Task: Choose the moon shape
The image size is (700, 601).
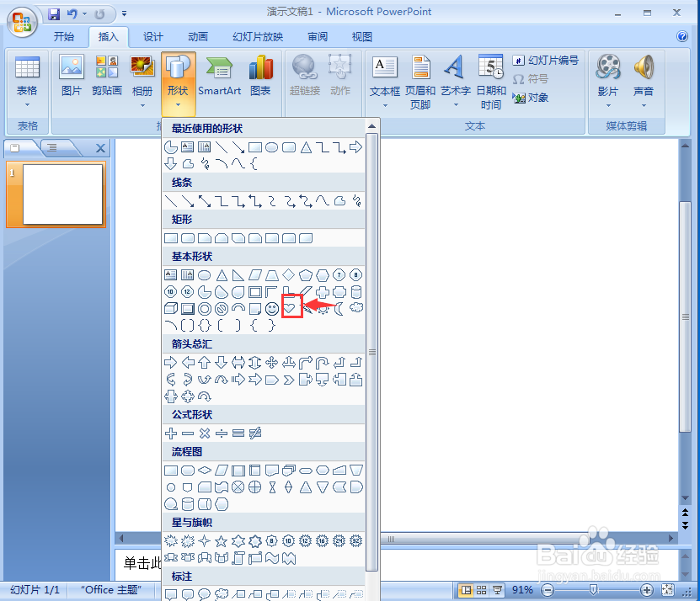Action: coord(339,308)
